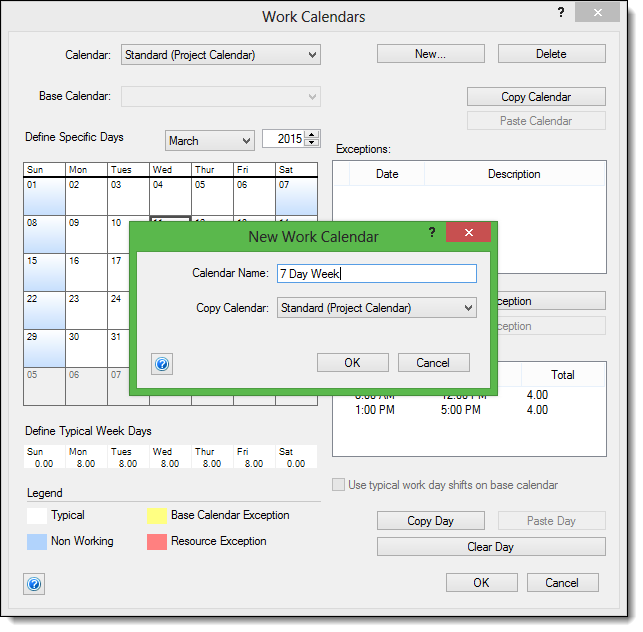Close the New Work Calendar dialog with red X
Screen dimensions: 643x632
468,233
